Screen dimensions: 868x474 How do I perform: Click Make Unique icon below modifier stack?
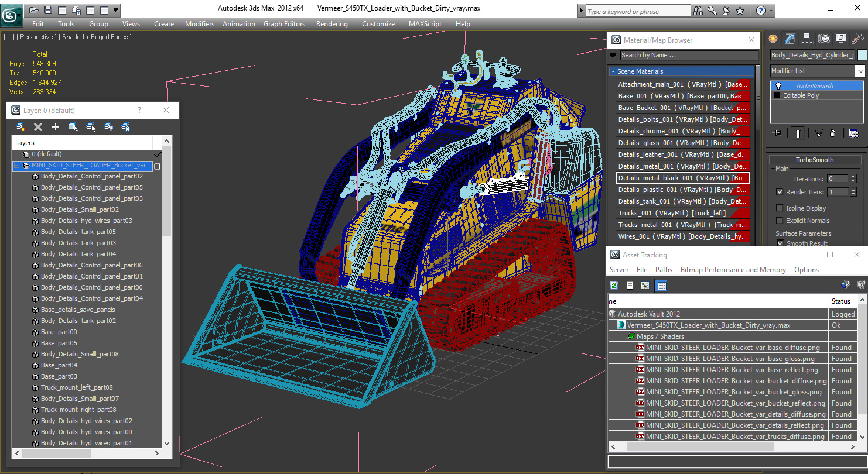click(819, 133)
